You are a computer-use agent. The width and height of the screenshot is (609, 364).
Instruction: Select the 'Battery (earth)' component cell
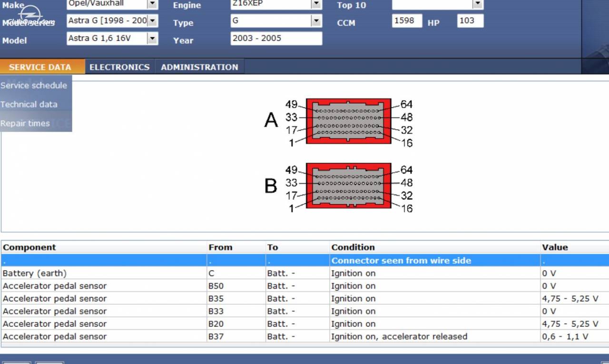pyautogui.click(x=35, y=273)
